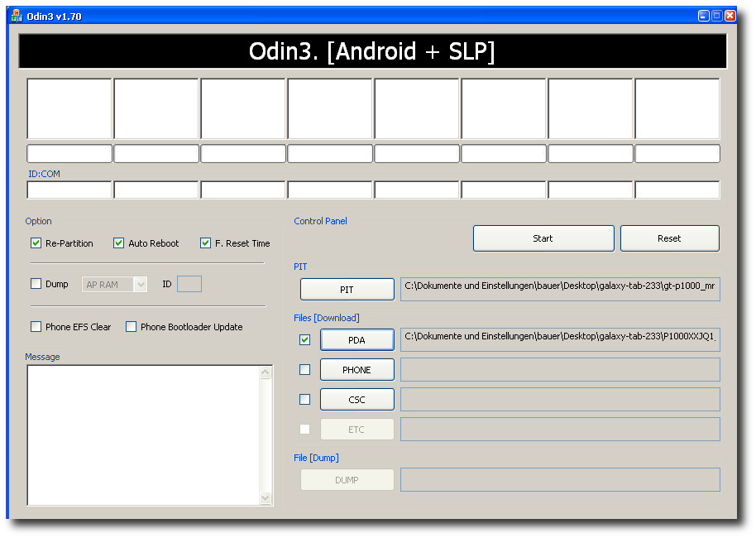Click the PIT file path field
The width and height of the screenshot is (756, 538).
560,289
